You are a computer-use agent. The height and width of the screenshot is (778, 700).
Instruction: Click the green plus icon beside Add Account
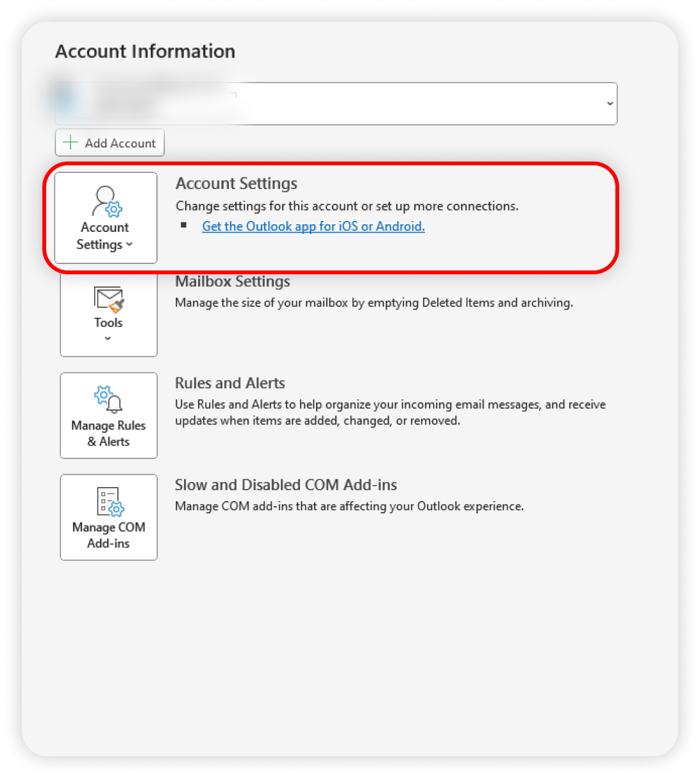pos(71,143)
